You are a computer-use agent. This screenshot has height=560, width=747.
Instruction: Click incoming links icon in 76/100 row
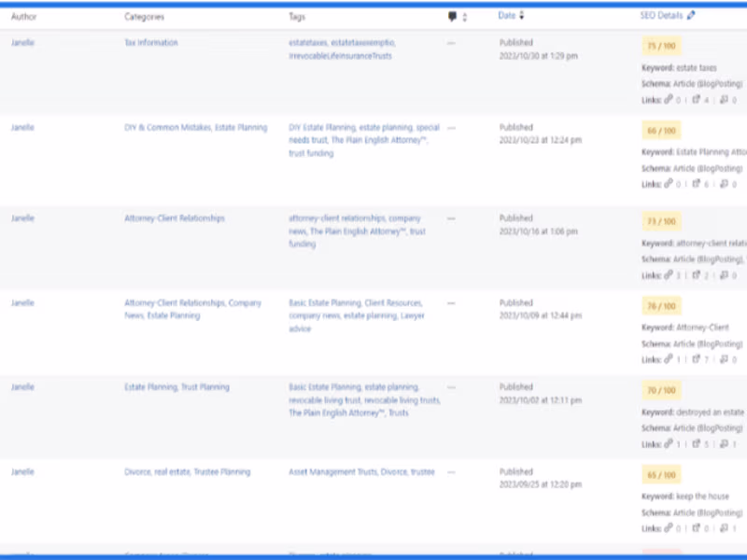coord(724,359)
